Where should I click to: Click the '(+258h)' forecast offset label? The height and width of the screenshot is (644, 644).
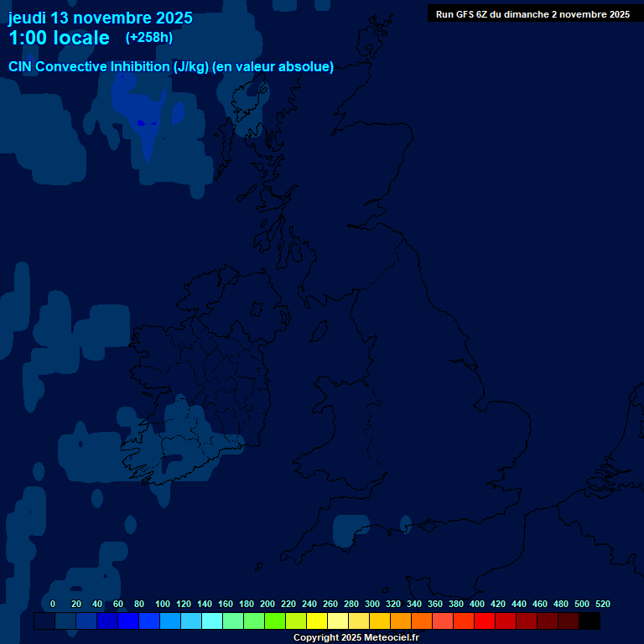coord(148,38)
